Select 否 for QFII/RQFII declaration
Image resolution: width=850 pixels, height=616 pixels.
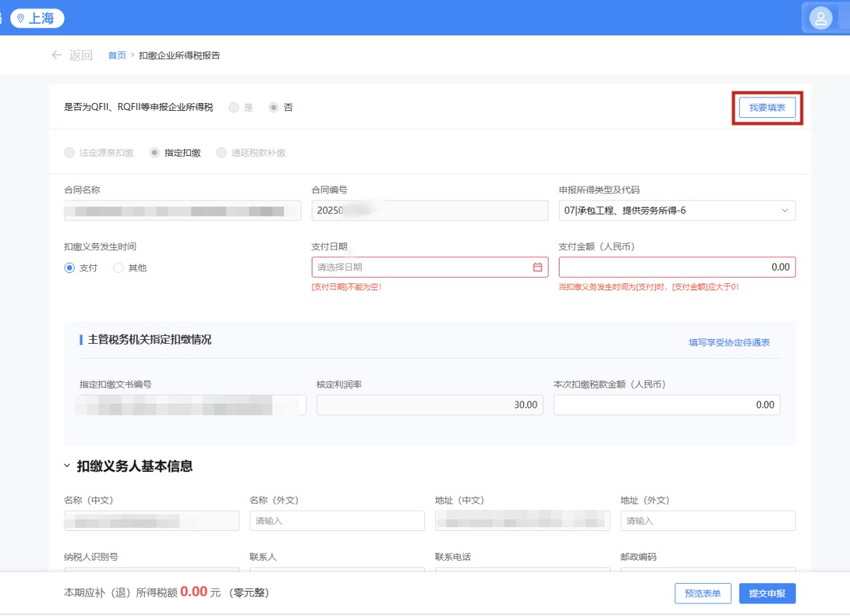(x=274, y=107)
